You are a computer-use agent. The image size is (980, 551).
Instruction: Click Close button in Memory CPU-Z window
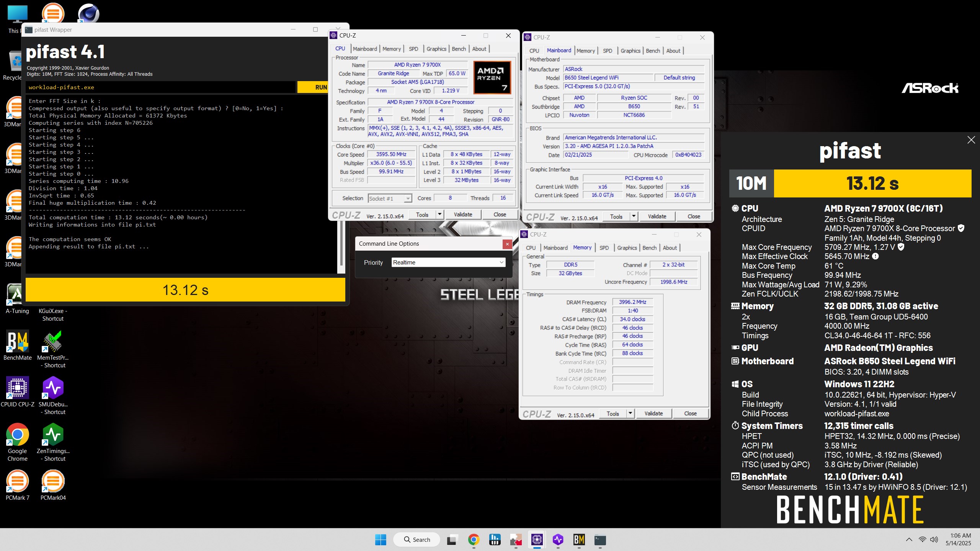(690, 413)
